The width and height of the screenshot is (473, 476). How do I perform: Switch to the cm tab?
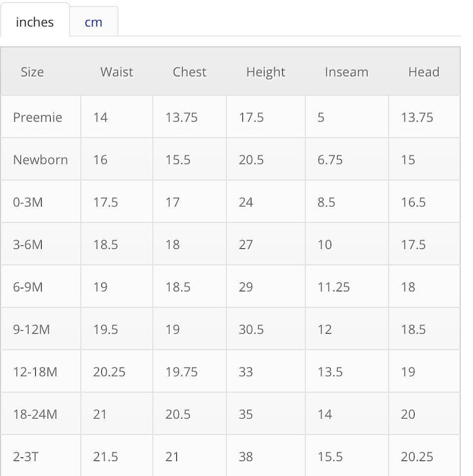94,23
